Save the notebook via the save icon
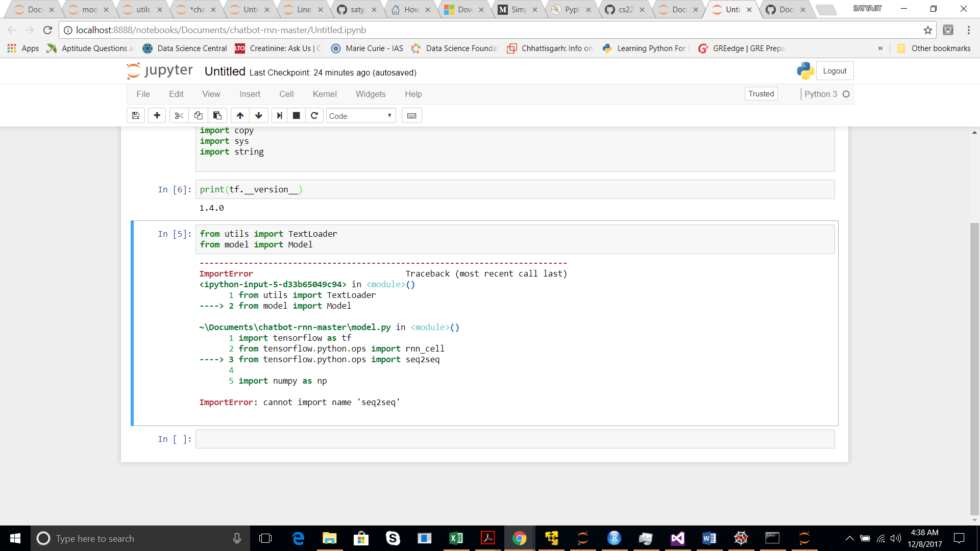 135,115
